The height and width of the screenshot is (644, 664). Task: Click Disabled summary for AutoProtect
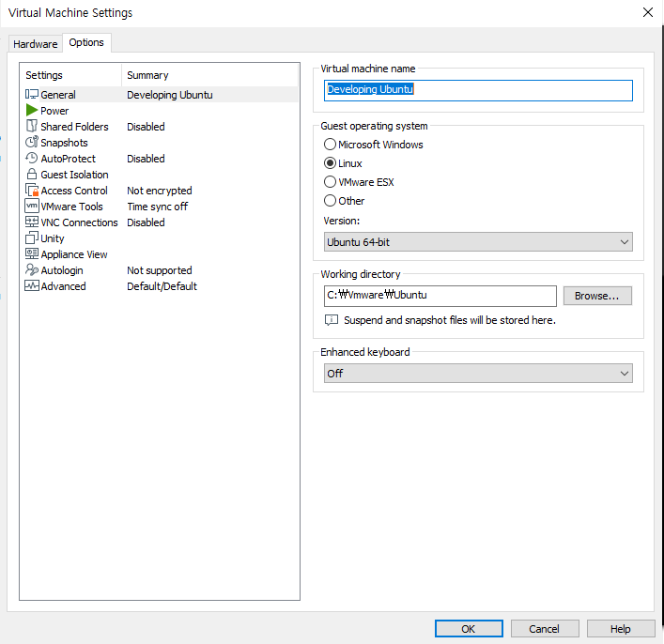[x=146, y=159]
